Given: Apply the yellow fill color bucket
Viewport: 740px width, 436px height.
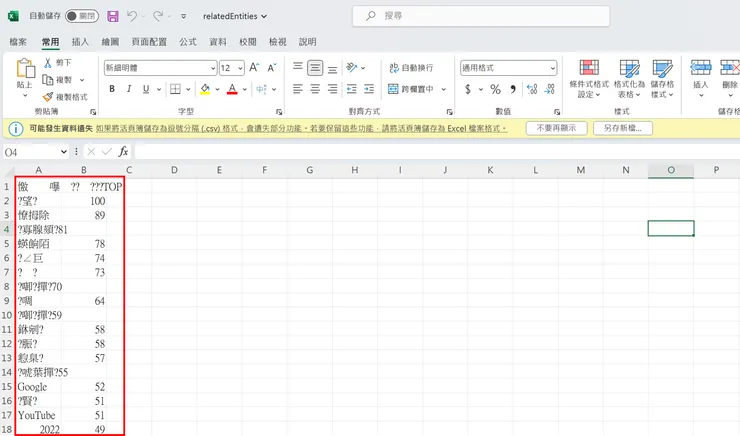Looking at the screenshot, I should (x=205, y=89).
